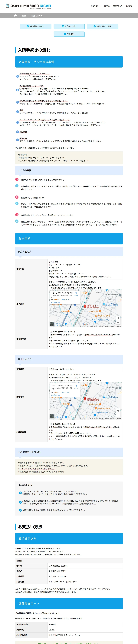Viewport: 138px width, 644px height.
Task: Click Google logo on 栃木県内 map
Action: 85,417
